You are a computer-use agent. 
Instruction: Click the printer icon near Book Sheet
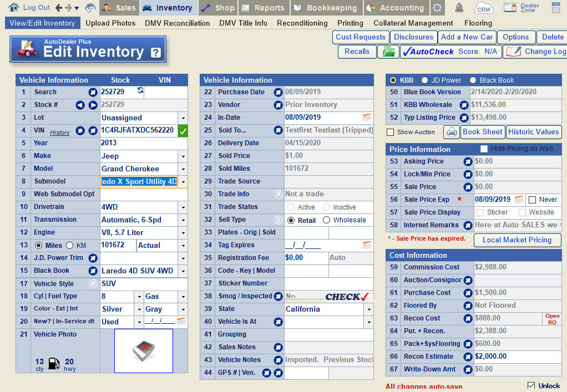[452, 132]
